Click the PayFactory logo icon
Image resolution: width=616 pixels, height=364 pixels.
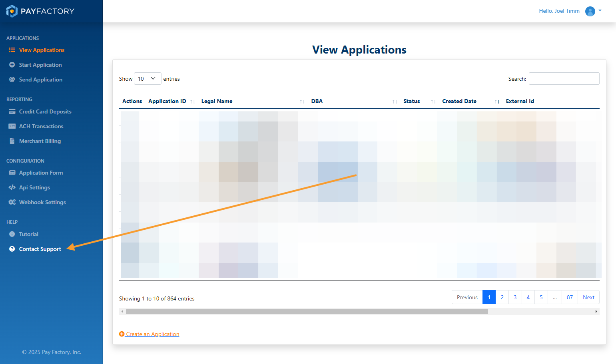[x=12, y=11]
